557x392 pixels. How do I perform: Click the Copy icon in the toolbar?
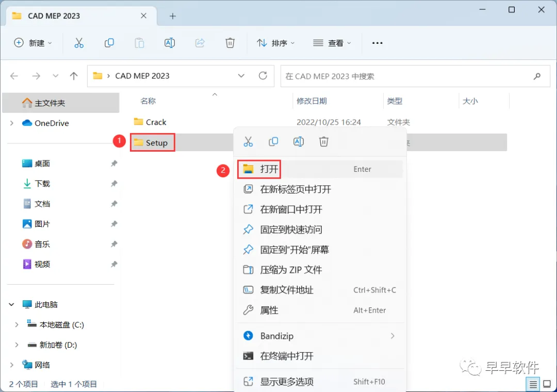pyautogui.click(x=109, y=43)
